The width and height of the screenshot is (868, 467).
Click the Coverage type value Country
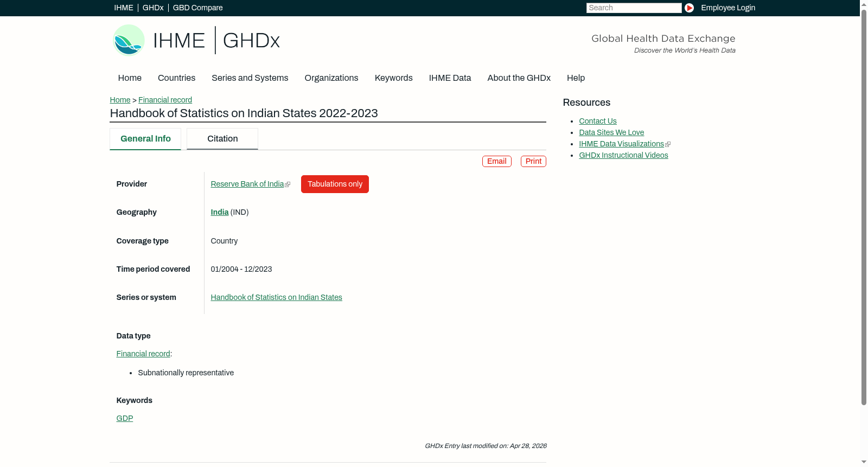[x=224, y=241]
